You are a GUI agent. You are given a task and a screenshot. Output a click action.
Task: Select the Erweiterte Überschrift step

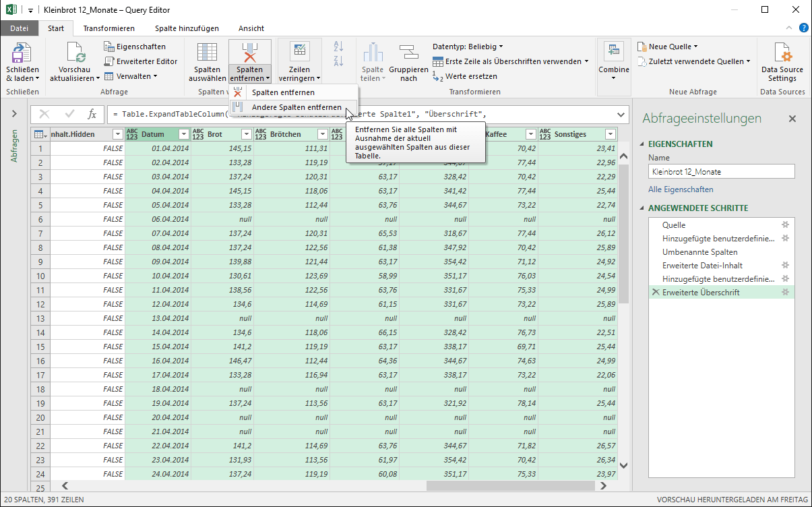coord(721,292)
